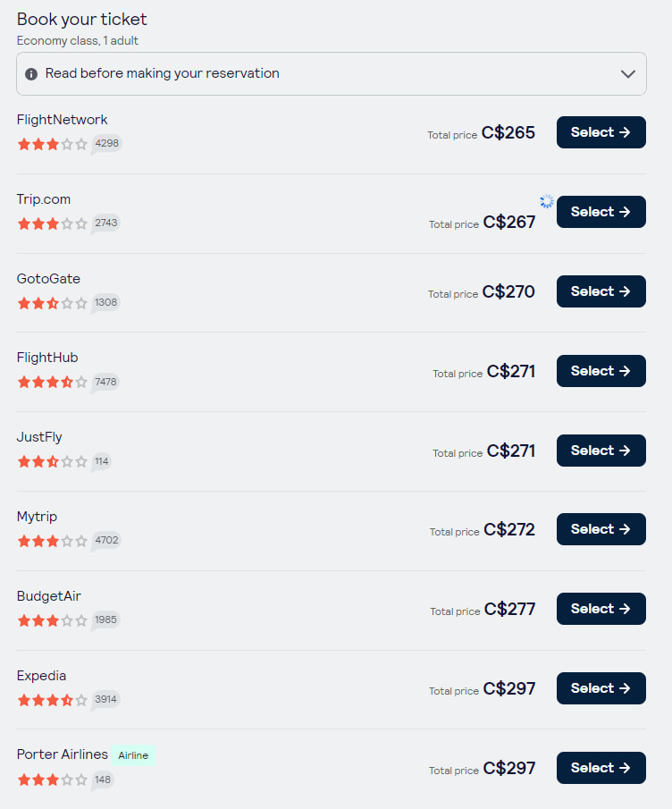
Task: Click the half star in GotoGate's rating
Action: (52, 302)
